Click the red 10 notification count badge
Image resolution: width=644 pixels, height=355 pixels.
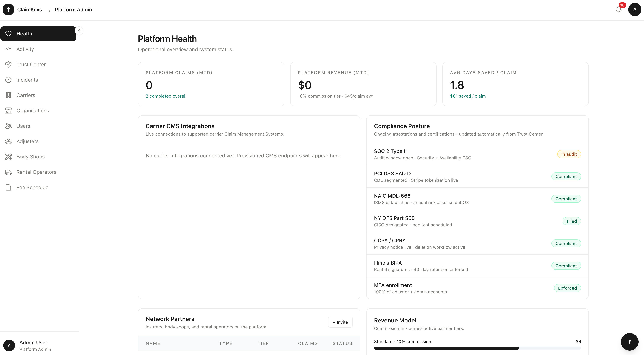click(622, 5)
